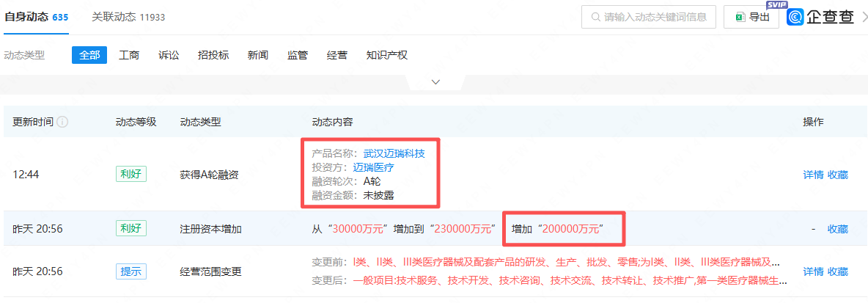Click 收藏 on 经营范围变更 row
Image resolution: width=868 pixels, height=303 pixels.
point(837,271)
